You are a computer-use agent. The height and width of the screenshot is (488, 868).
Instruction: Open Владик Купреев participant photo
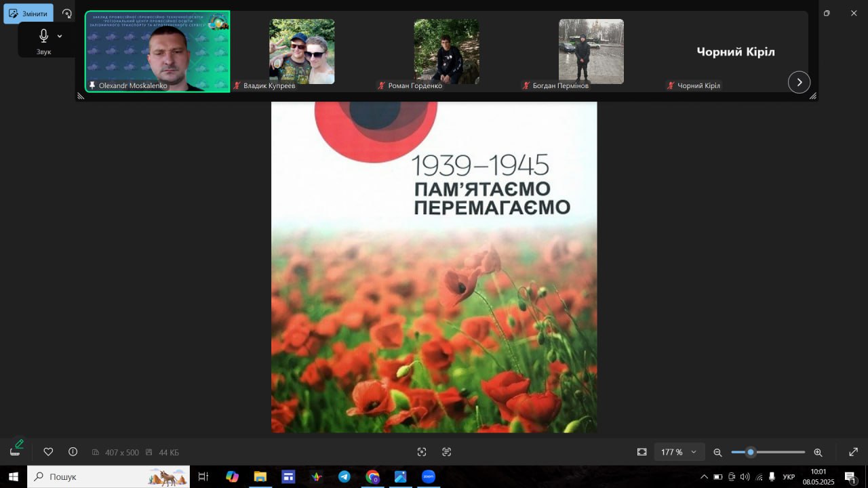pos(302,52)
